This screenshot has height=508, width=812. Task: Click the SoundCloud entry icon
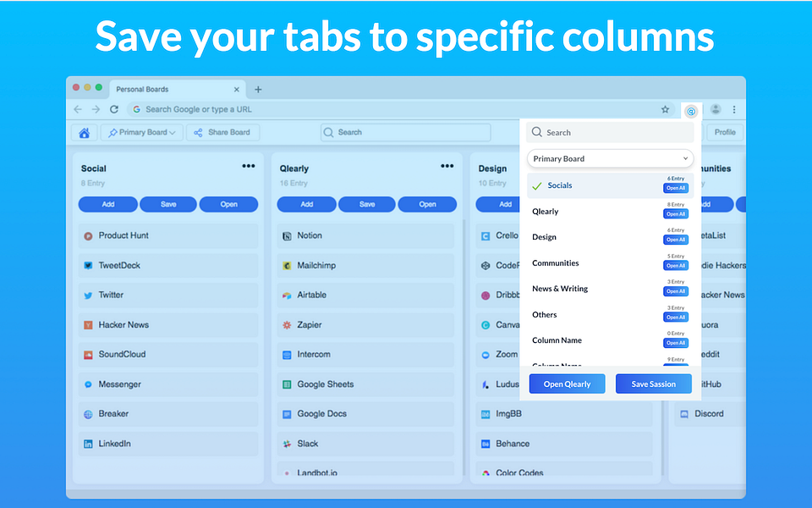point(88,355)
